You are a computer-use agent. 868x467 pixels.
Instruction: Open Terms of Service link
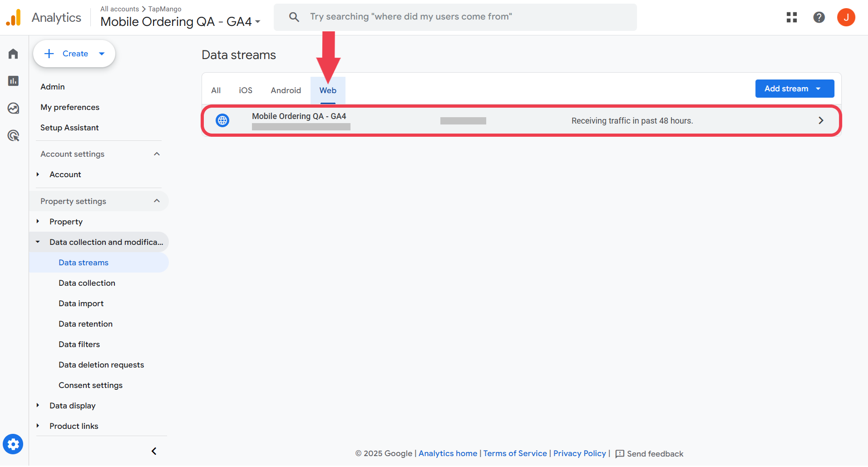coord(515,453)
